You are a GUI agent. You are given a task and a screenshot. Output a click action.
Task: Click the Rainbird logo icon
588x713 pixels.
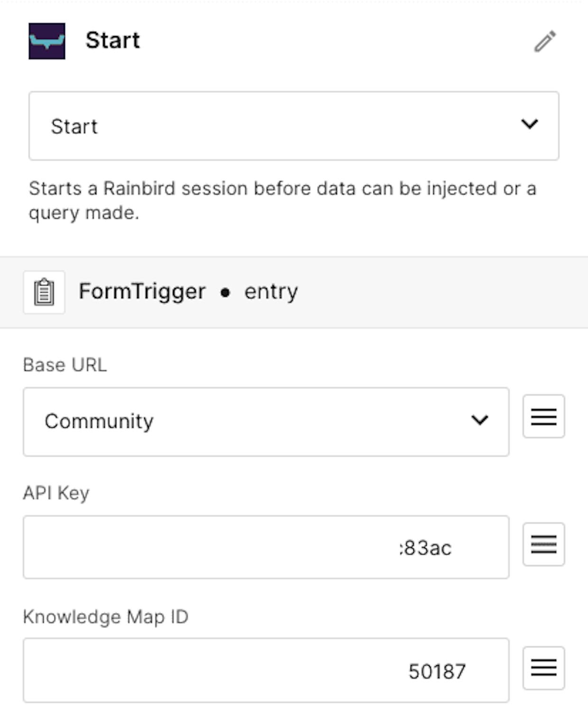[x=46, y=41]
